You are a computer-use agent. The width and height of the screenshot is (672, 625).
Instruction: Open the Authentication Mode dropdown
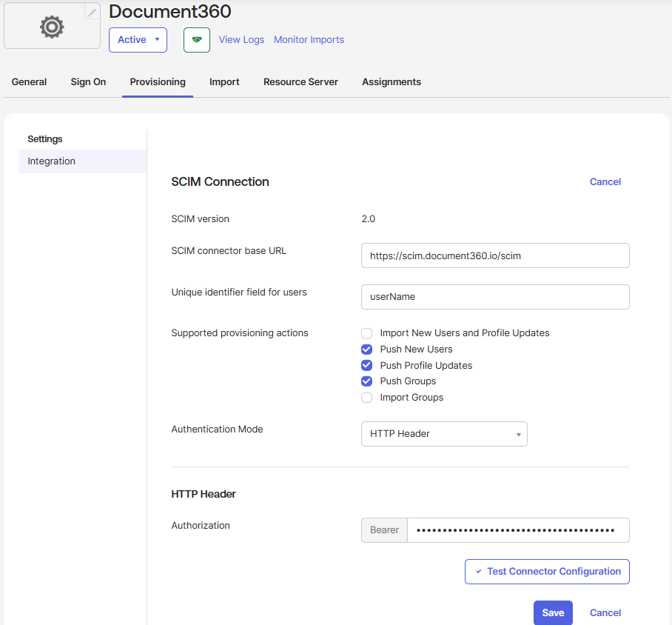(x=444, y=434)
